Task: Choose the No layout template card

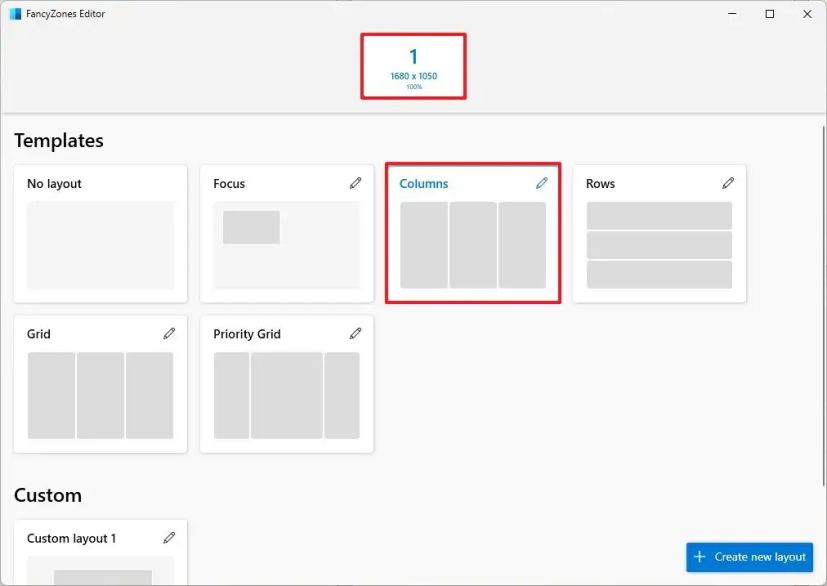Action: [100, 234]
